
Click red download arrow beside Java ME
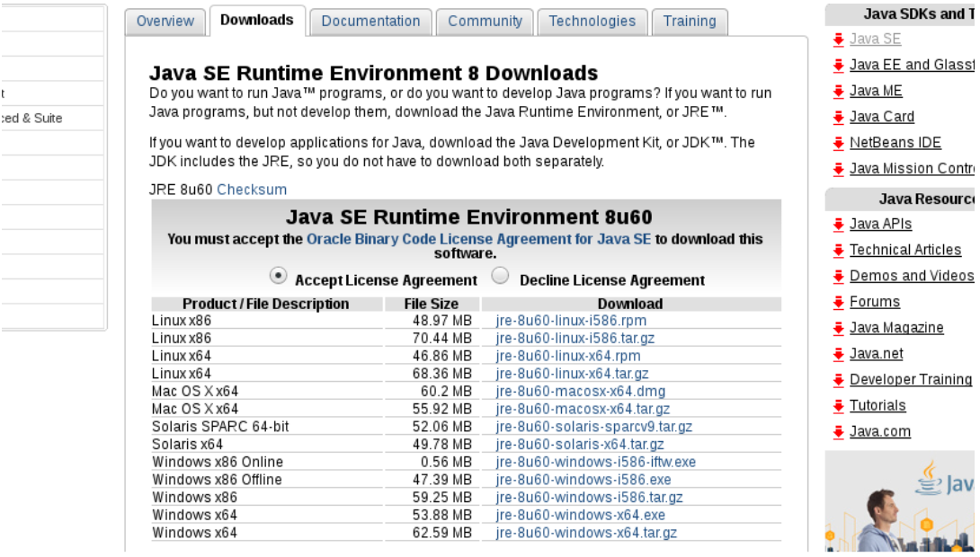pyautogui.click(x=838, y=92)
